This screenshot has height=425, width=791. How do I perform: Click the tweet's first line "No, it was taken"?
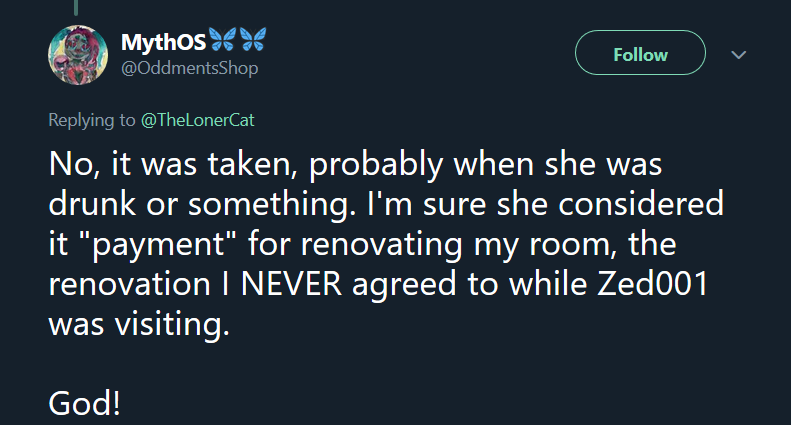click(x=173, y=165)
